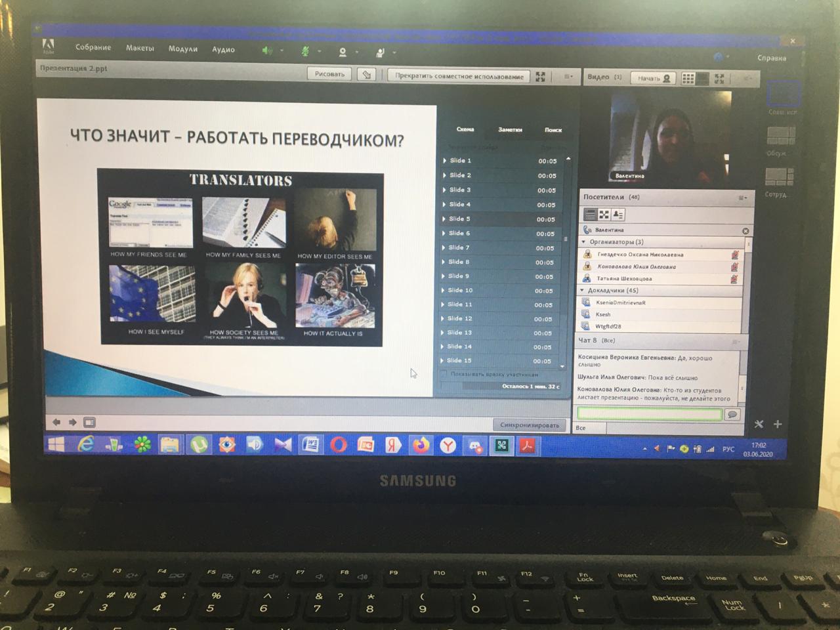Viewport: 840px width, 630px height.
Task: Click the chat message input field
Action: click(649, 414)
